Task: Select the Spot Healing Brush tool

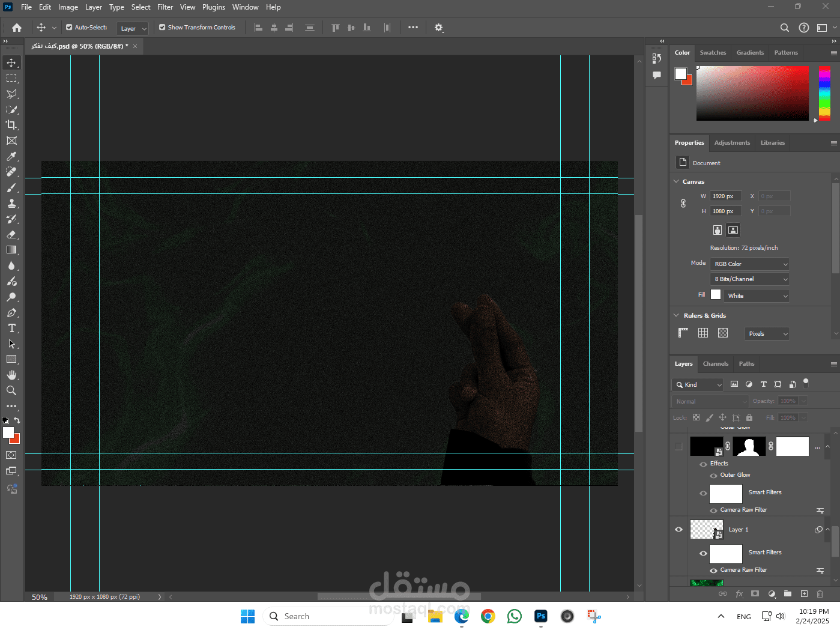Action: pyautogui.click(x=11, y=172)
